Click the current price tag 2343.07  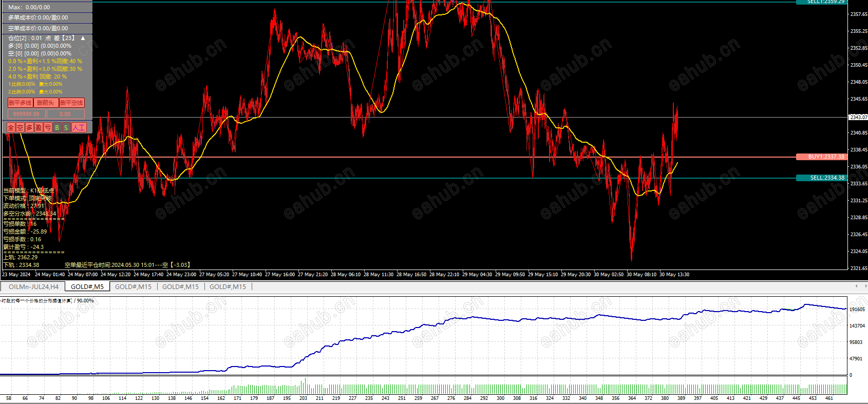click(858, 117)
